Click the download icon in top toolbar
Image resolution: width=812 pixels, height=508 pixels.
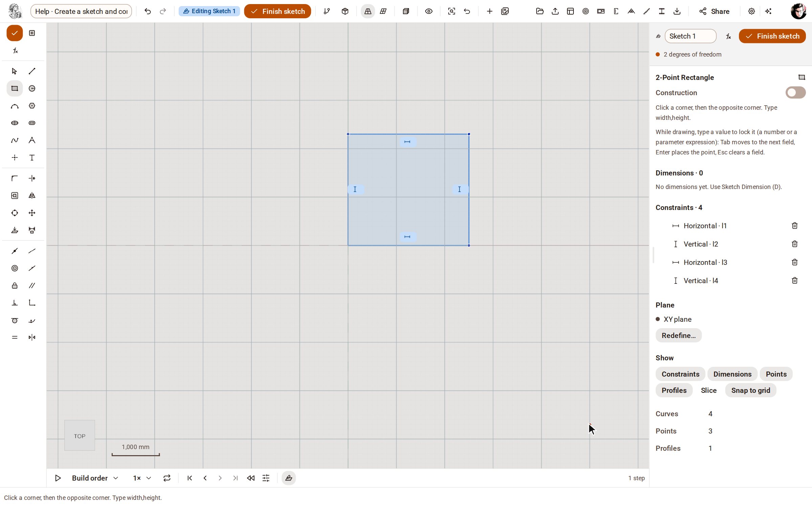pyautogui.click(x=677, y=11)
